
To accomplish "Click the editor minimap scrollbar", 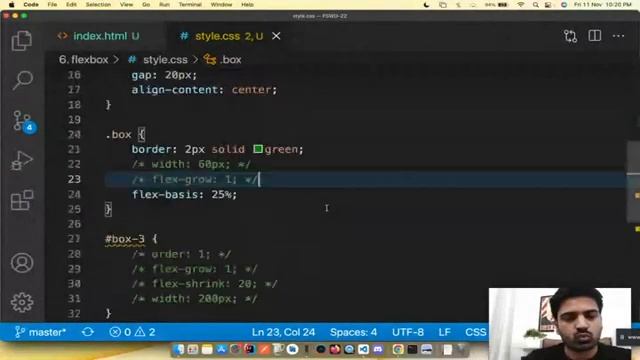I will (x=633, y=182).
